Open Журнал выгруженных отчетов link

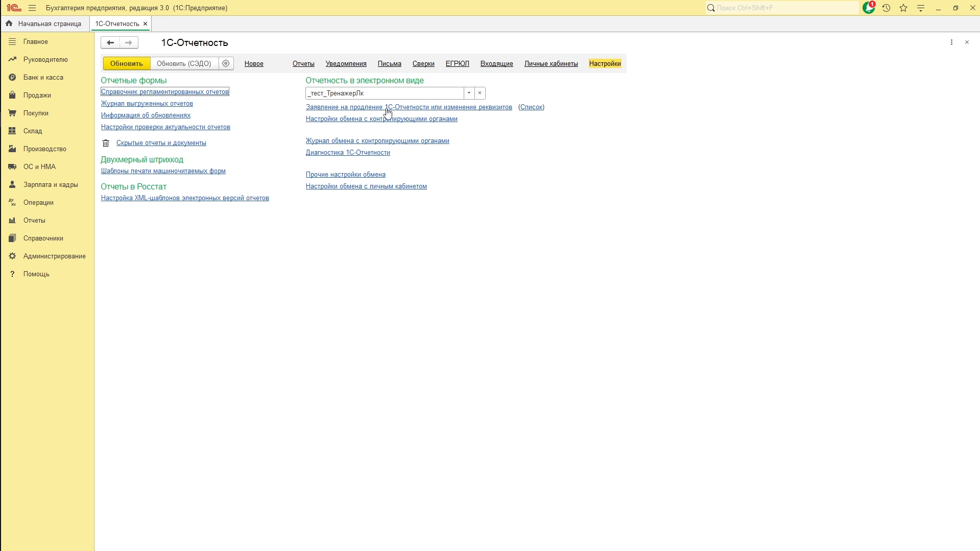pyautogui.click(x=147, y=104)
